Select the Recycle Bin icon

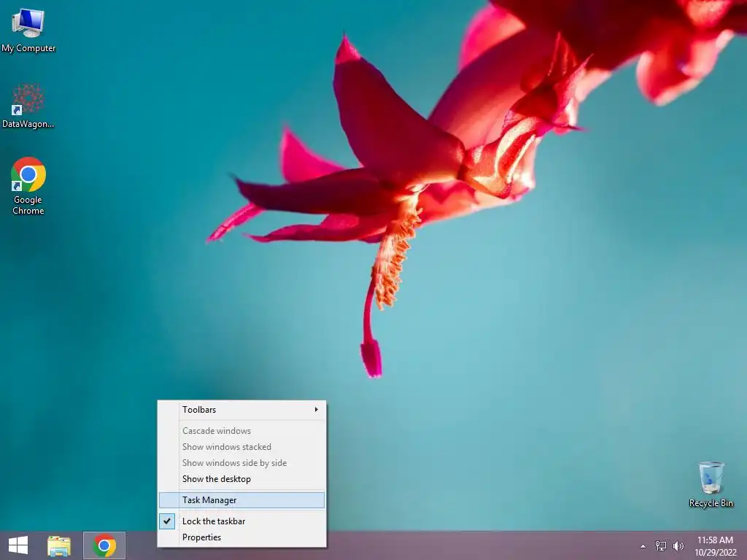(x=711, y=484)
